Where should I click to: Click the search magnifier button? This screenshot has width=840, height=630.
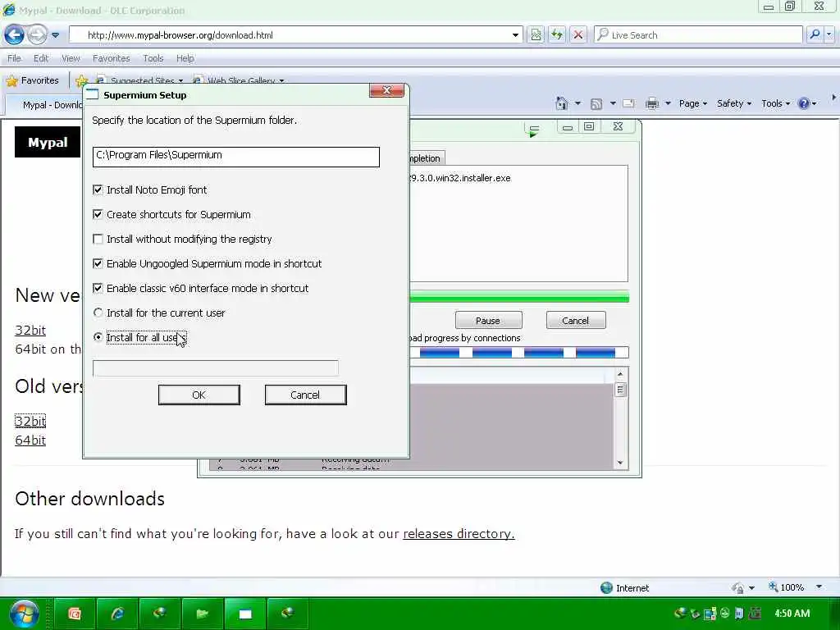click(x=815, y=34)
